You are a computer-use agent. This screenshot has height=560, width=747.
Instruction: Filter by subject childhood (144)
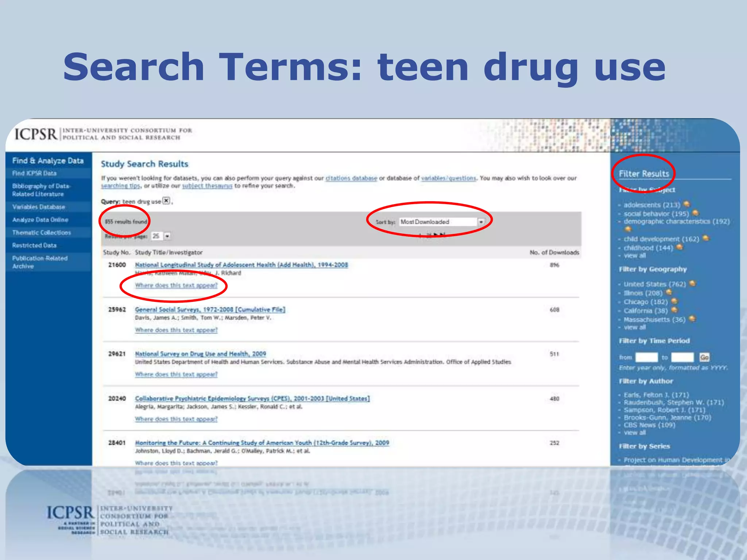[648, 248]
